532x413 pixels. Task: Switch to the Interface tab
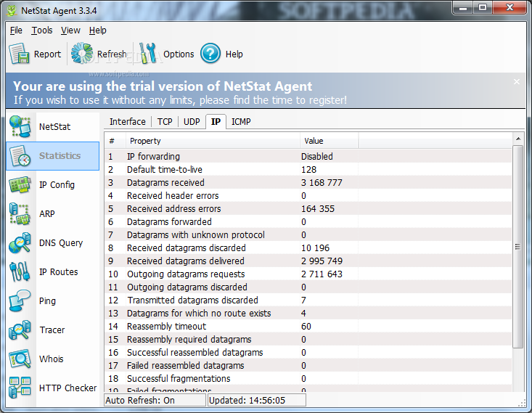point(127,121)
